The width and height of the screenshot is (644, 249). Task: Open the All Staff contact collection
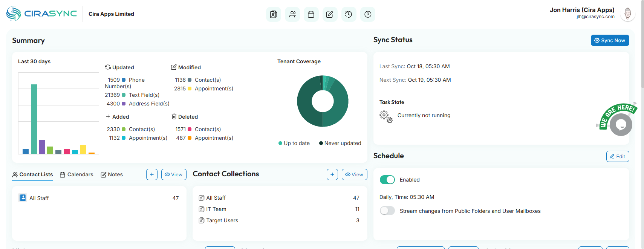click(280, 198)
